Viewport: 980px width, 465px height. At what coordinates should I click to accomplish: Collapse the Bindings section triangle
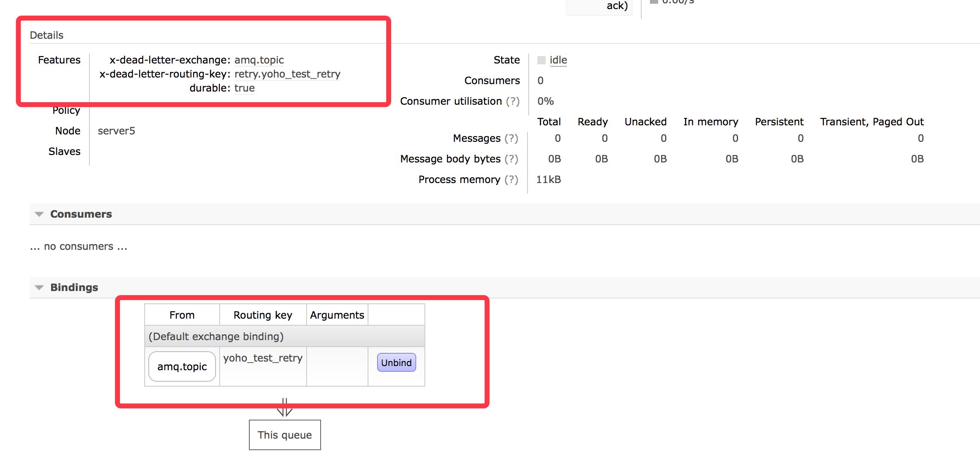click(x=39, y=287)
